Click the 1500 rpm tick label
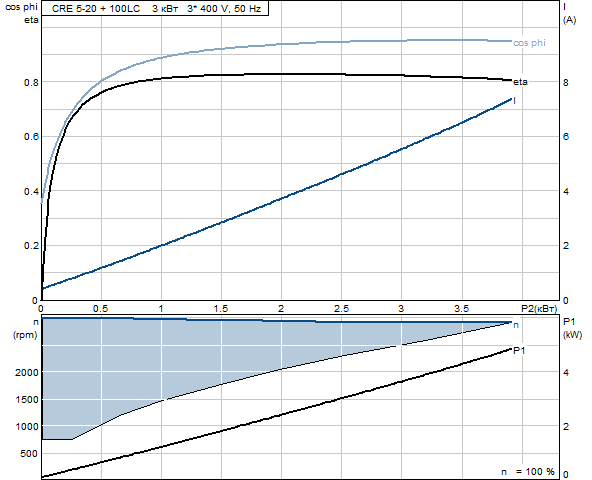The width and height of the screenshot is (592, 480). [26, 400]
